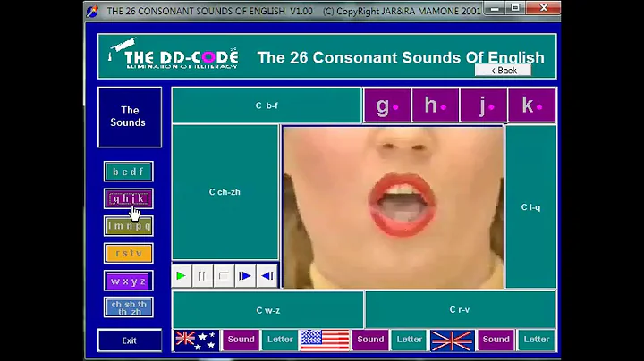Choose the letter g sound tile
The height and width of the screenshot is (361, 644).
(387, 105)
